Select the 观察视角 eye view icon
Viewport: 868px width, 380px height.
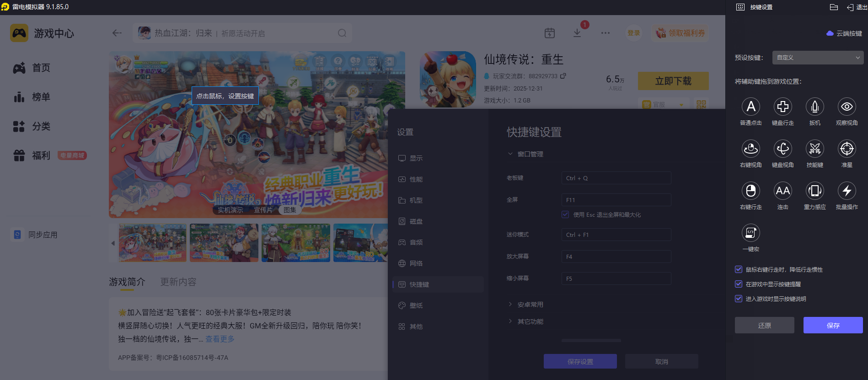point(847,107)
